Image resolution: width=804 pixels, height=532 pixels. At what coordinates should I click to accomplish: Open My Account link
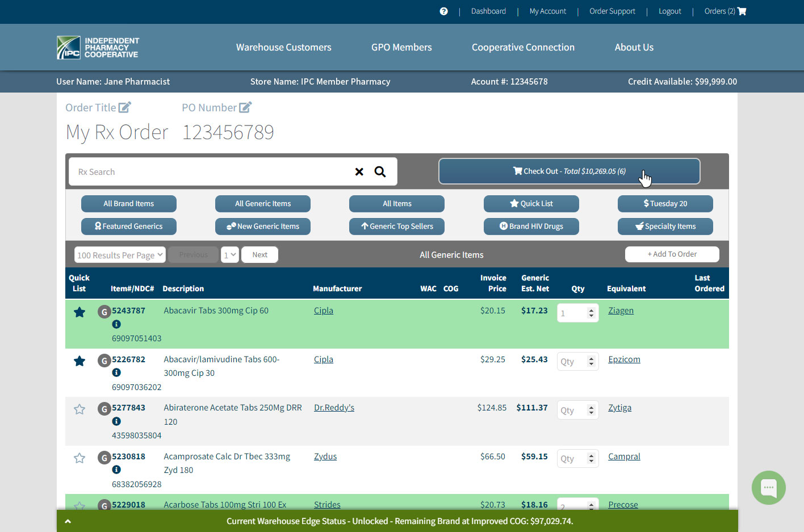click(x=548, y=11)
